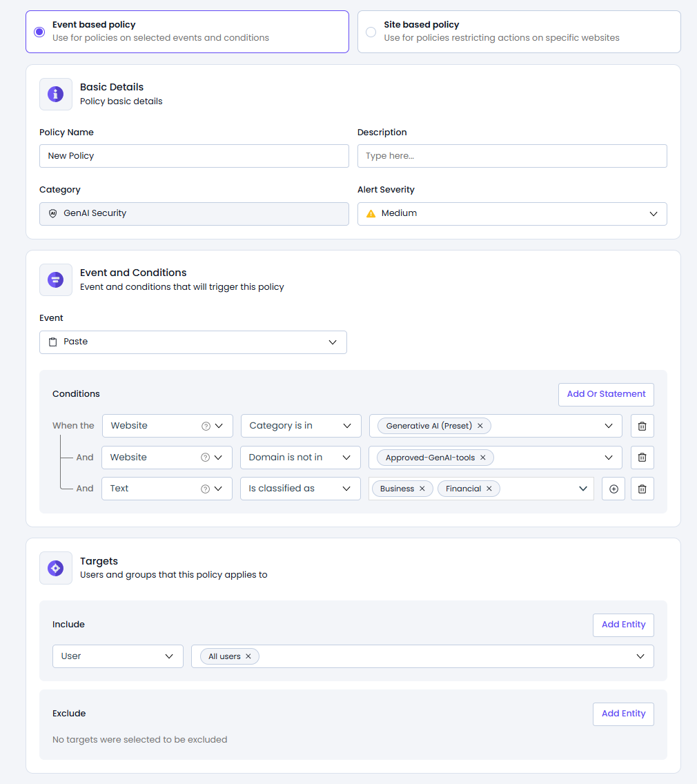
Task: Click the Targets section icon
Action: [55, 568]
